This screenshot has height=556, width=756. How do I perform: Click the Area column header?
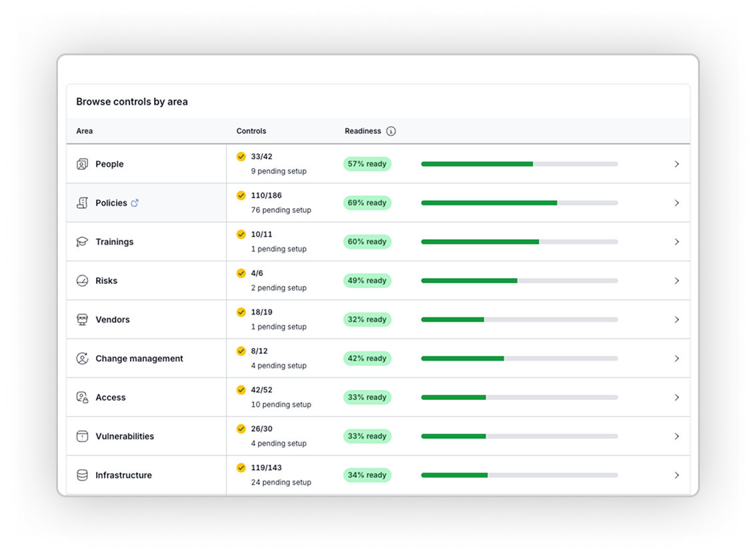coord(85,131)
